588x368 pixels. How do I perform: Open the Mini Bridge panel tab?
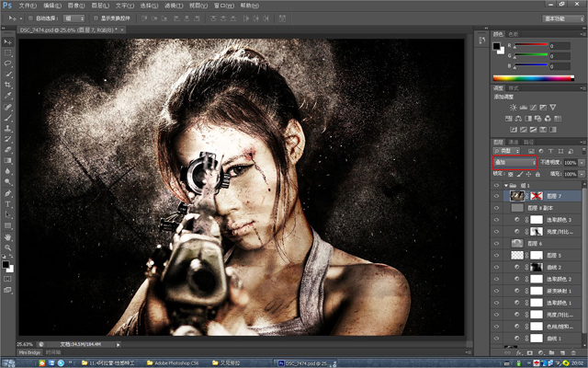point(30,351)
